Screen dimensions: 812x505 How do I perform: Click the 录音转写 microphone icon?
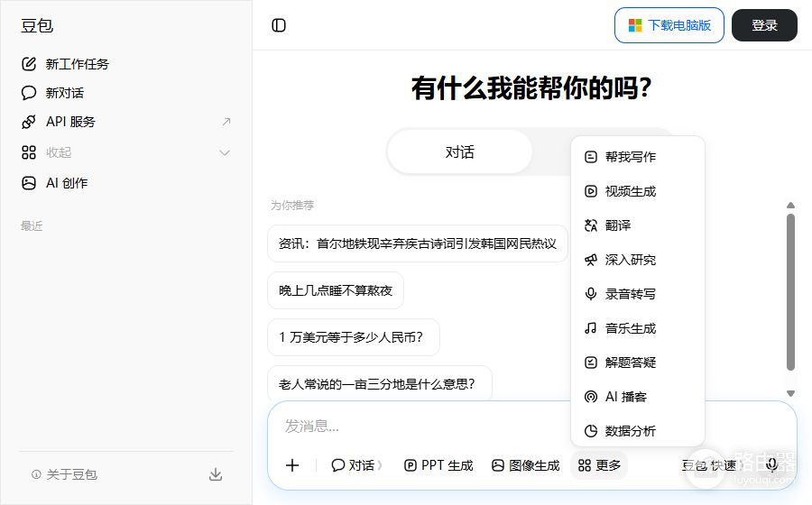coord(590,294)
